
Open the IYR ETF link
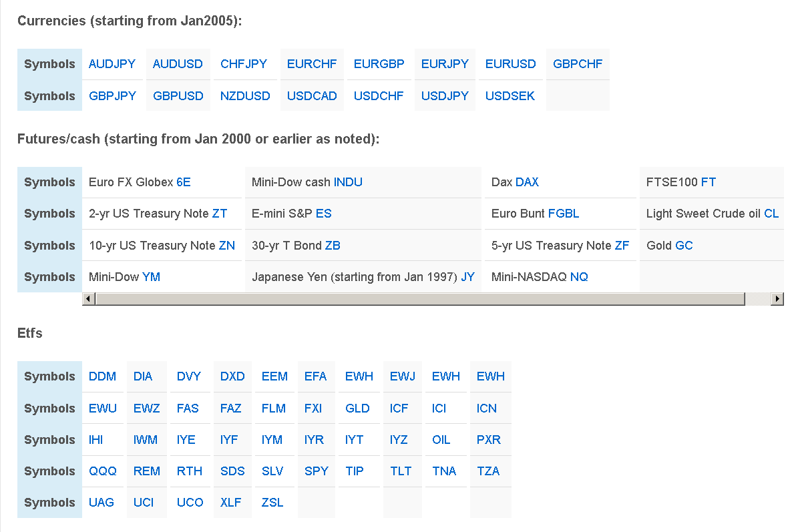click(314, 440)
